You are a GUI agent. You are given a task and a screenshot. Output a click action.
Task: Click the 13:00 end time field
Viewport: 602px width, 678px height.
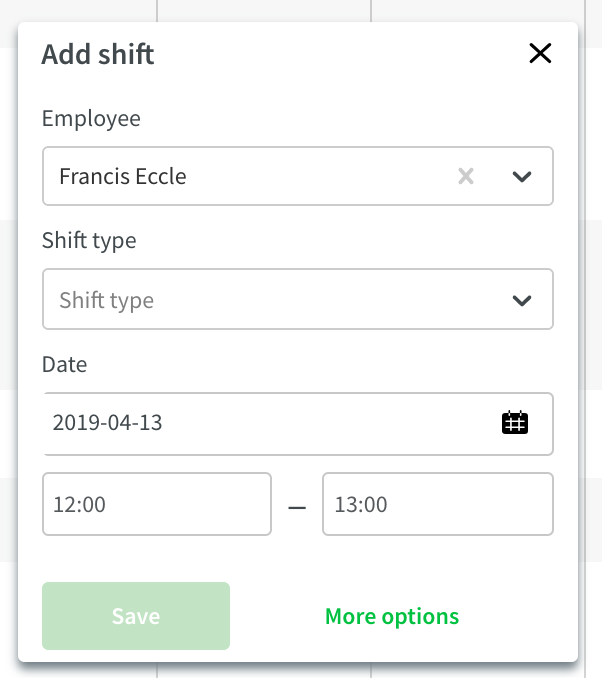pos(438,504)
